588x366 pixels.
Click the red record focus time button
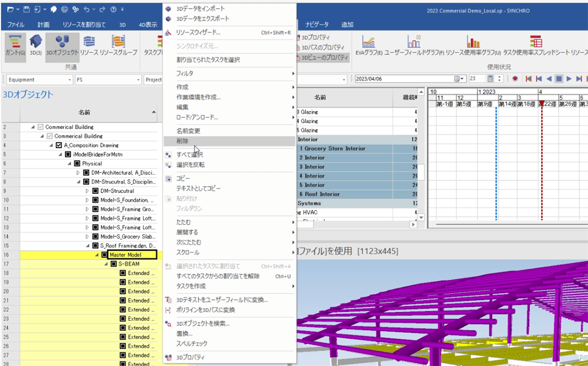pos(515,79)
